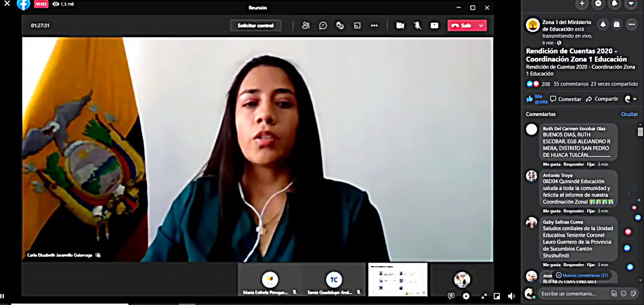Toggle the camera on or off
The height and width of the screenshot is (305, 644).
point(400,26)
